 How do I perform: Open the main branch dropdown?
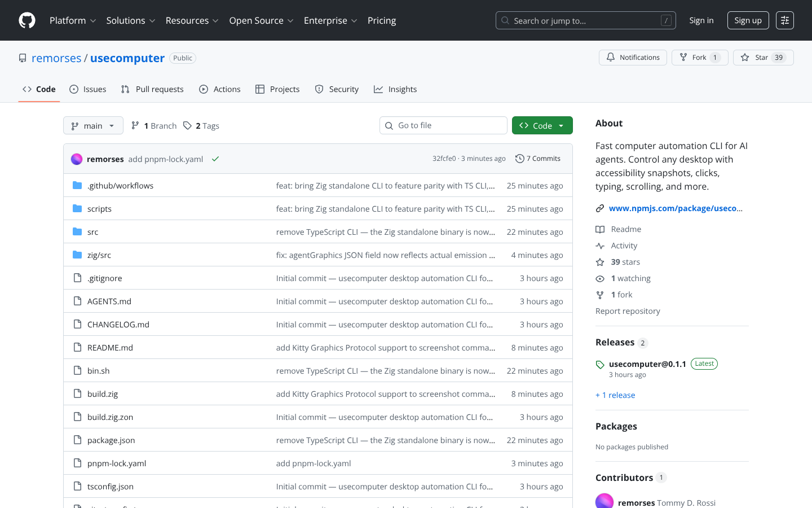pyautogui.click(x=93, y=126)
